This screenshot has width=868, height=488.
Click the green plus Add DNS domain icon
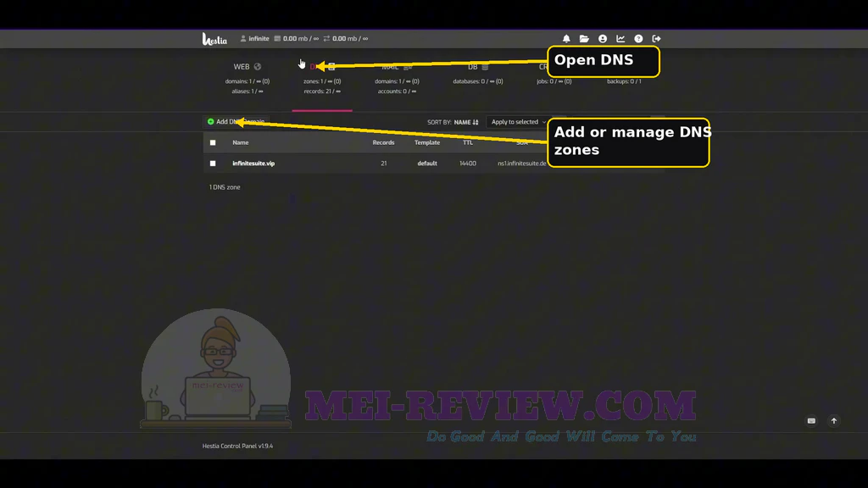pyautogui.click(x=210, y=122)
